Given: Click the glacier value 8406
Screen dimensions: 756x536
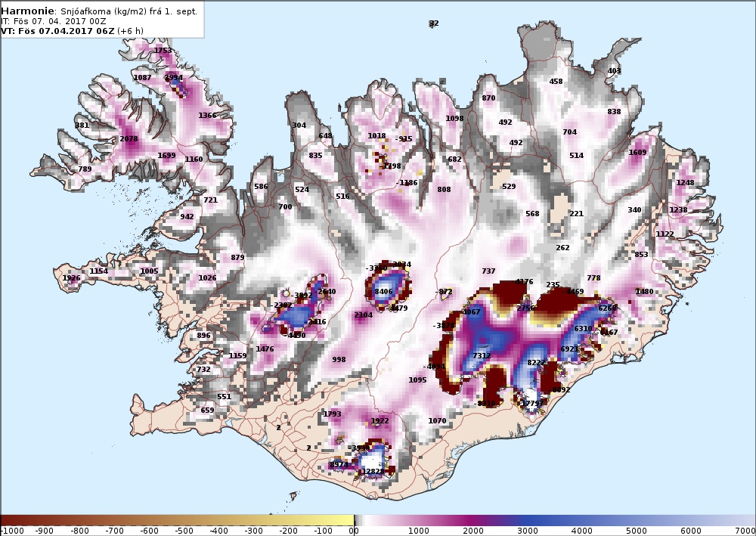Looking at the screenshot, I should point(384,292).
